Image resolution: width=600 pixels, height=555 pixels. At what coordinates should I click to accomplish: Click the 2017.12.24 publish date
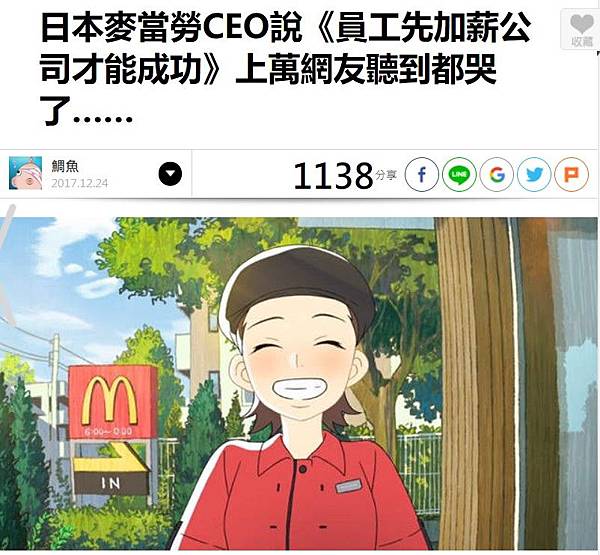(x=80, y=183)
